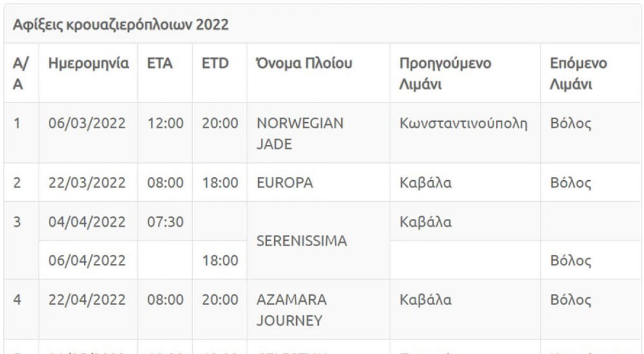Click the "Ημερομηνία" column header

click(x=89, y=63)
